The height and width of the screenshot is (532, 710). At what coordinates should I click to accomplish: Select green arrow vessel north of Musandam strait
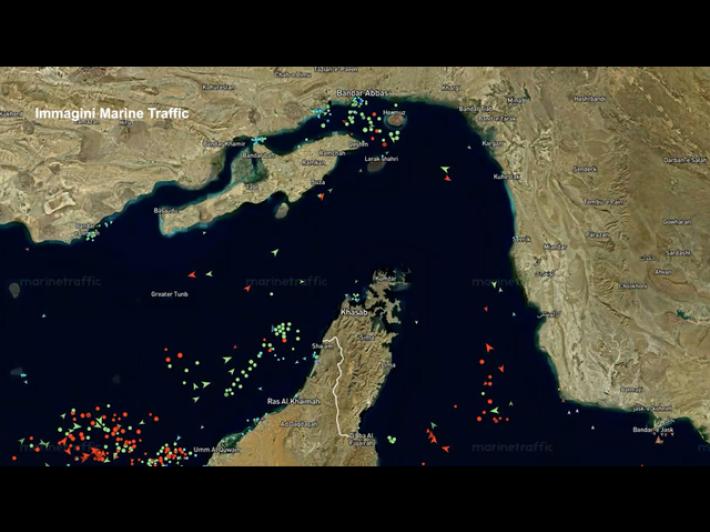[x=275, y=252]
